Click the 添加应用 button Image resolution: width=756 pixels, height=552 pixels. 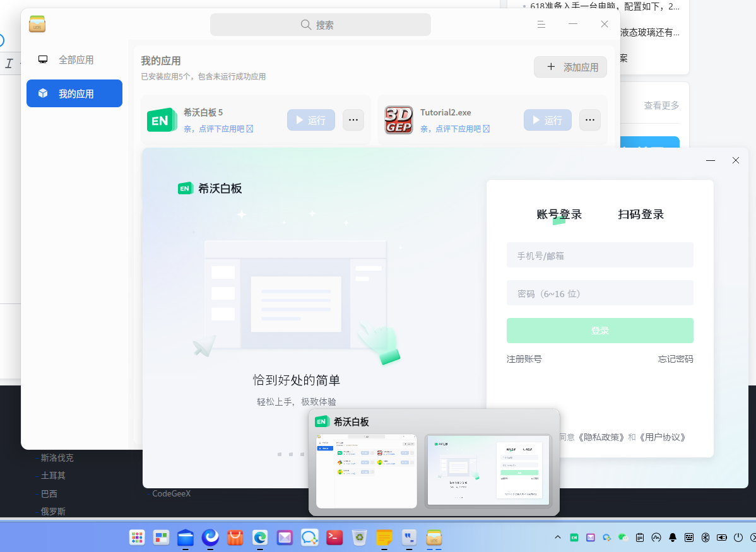(x=570, y=67)
